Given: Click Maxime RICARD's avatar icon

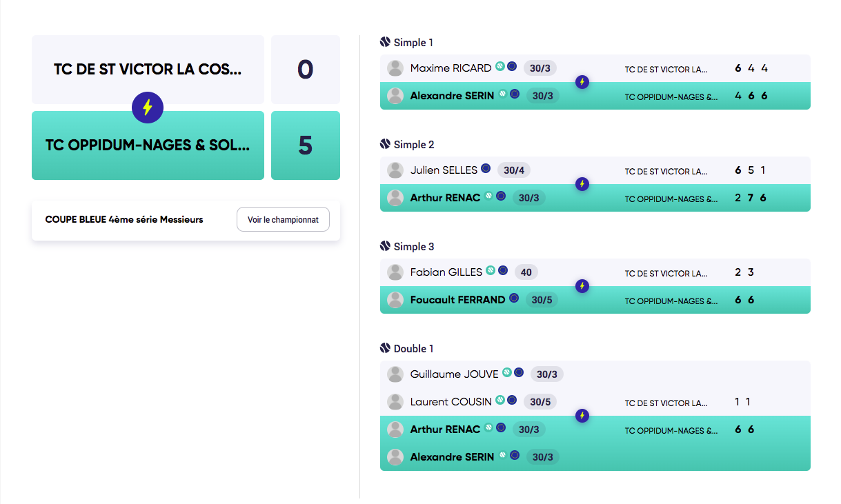Looking at the screenshot, I should point(395,68).
